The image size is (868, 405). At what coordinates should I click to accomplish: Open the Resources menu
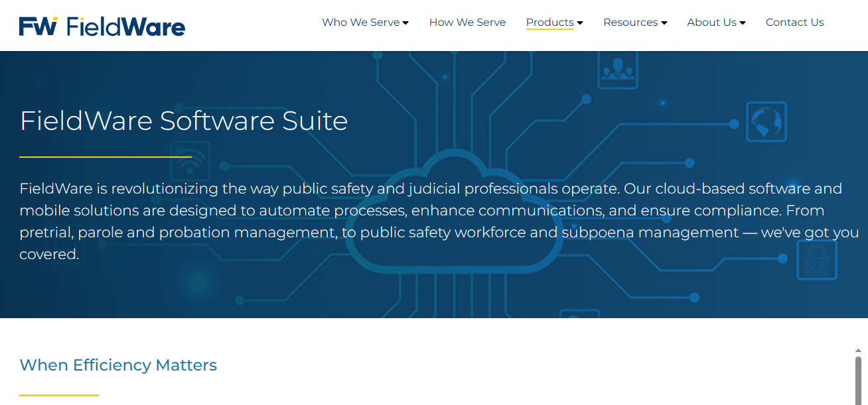pyautogui.click(x=630, y=23)
